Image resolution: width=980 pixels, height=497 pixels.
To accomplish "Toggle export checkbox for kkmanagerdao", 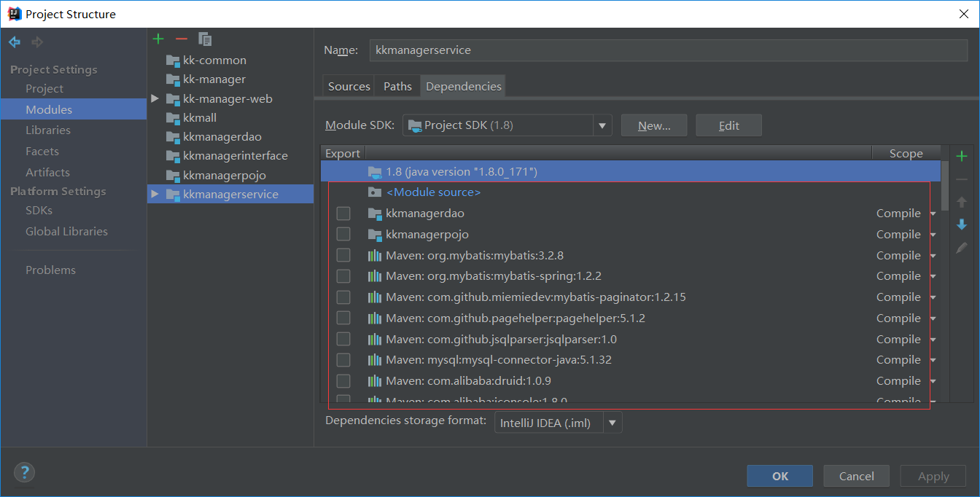I will (343, 214).
